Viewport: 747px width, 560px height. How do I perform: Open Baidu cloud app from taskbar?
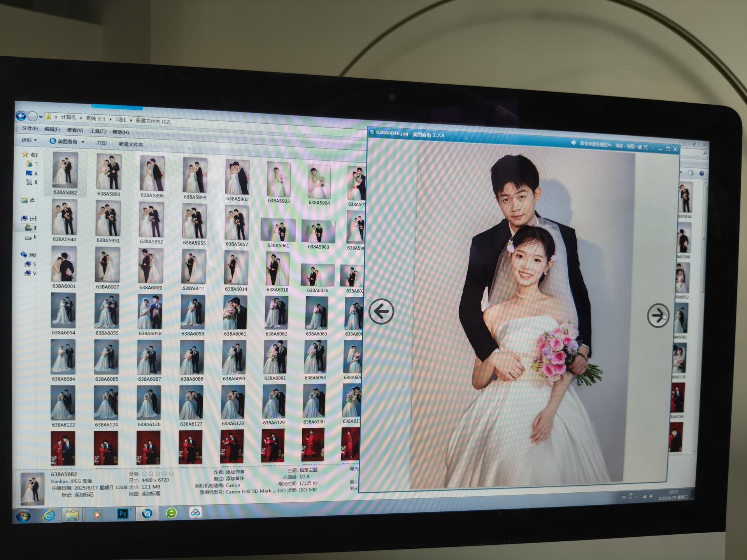click(x=195, y=513)
